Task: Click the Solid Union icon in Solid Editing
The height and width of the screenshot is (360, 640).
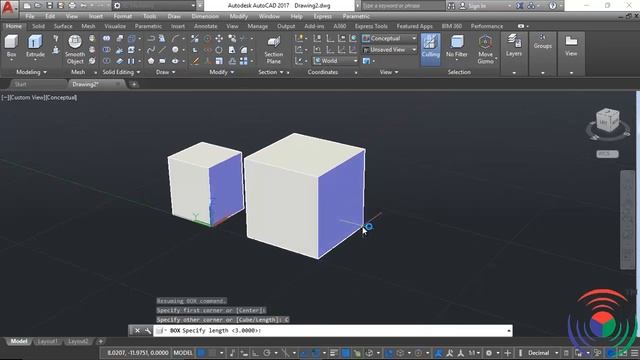Action: pyautogui.click(x=107, y=38)
